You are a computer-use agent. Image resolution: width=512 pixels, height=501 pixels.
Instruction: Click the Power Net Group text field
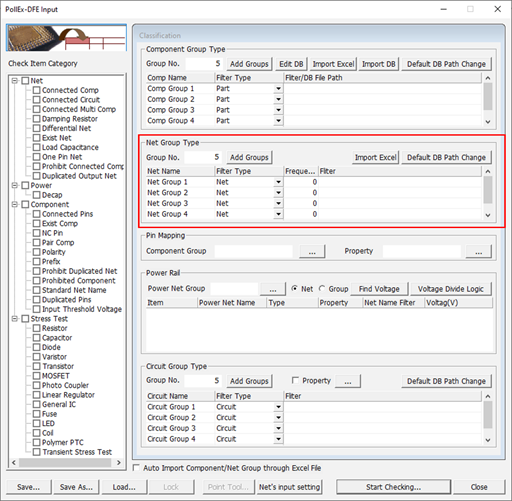pos(234,289)
